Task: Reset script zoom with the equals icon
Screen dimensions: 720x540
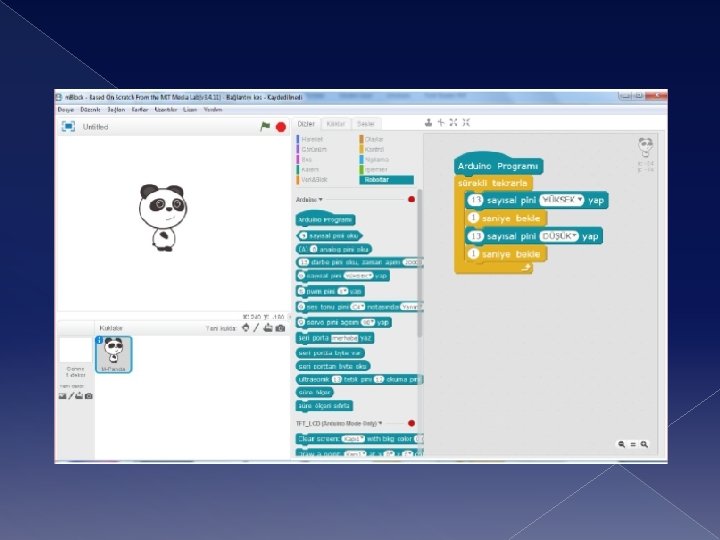Action: pos(633,444)
